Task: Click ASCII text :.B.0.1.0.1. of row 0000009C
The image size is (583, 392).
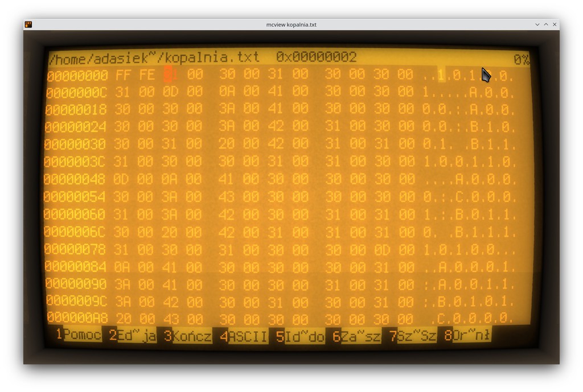Action: (x=469, y=302)
